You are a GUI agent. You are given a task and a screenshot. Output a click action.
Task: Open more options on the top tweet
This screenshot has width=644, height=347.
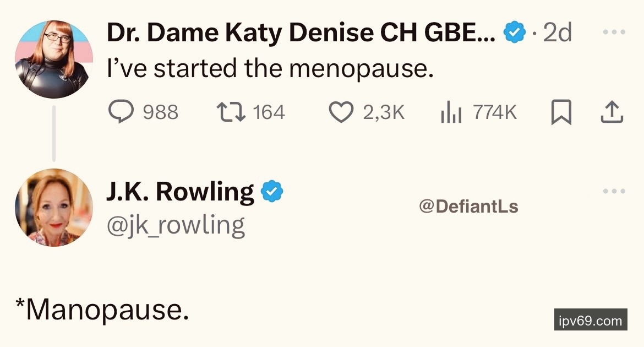tap(614, 32)
